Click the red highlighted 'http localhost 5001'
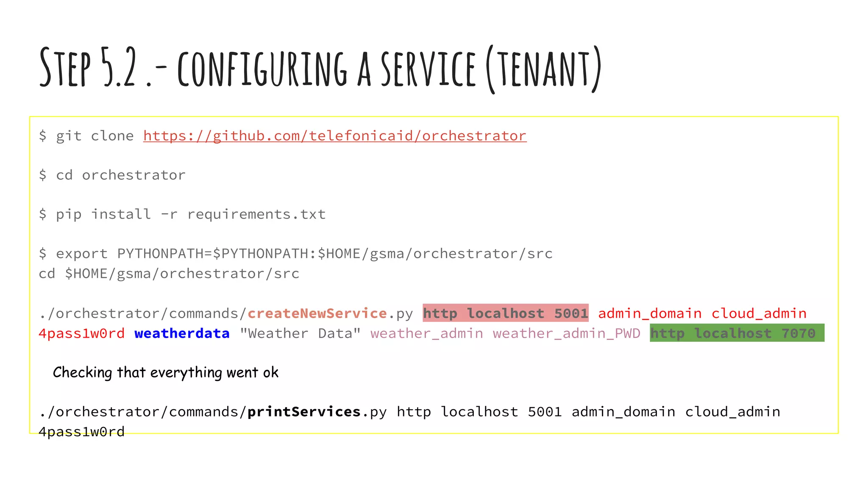 pos(506,313)
